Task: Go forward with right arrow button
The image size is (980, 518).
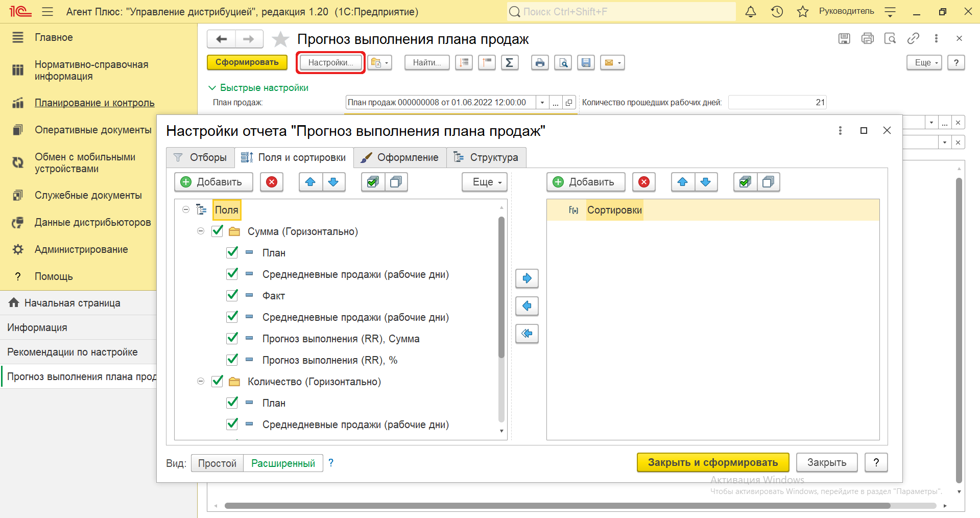Action: pyautogui.click(x=249, y=39)
